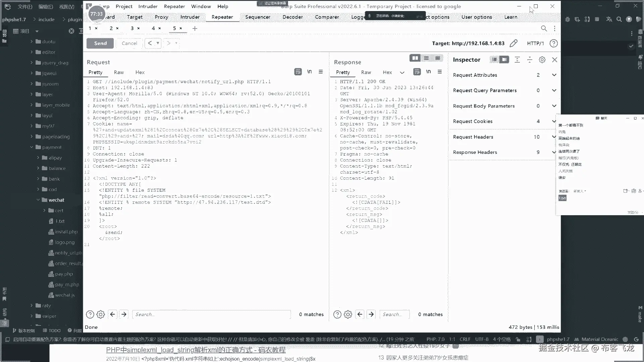Click the HTTP/1 help question icon
Viewport: 644px width, 362px height.
554,43
